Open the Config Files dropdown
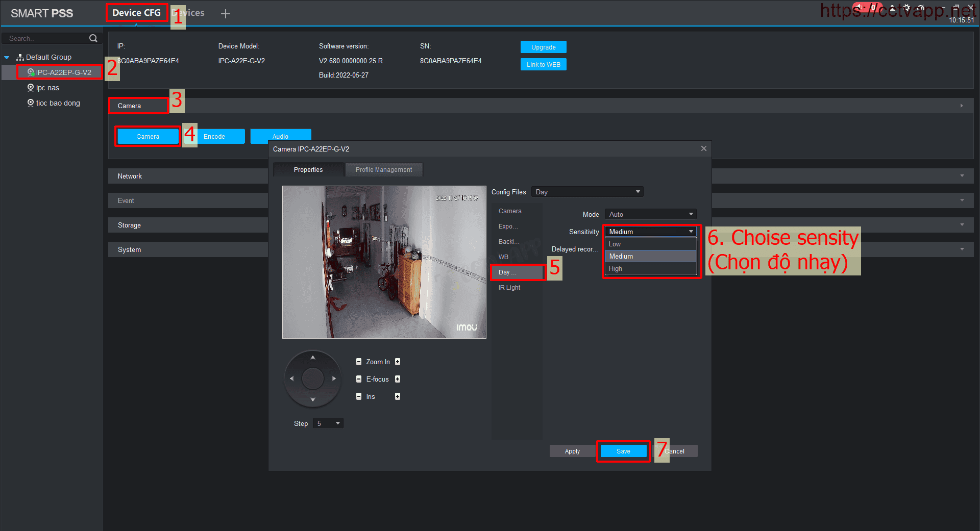This screenshot has width=980, height=531. 587,192
